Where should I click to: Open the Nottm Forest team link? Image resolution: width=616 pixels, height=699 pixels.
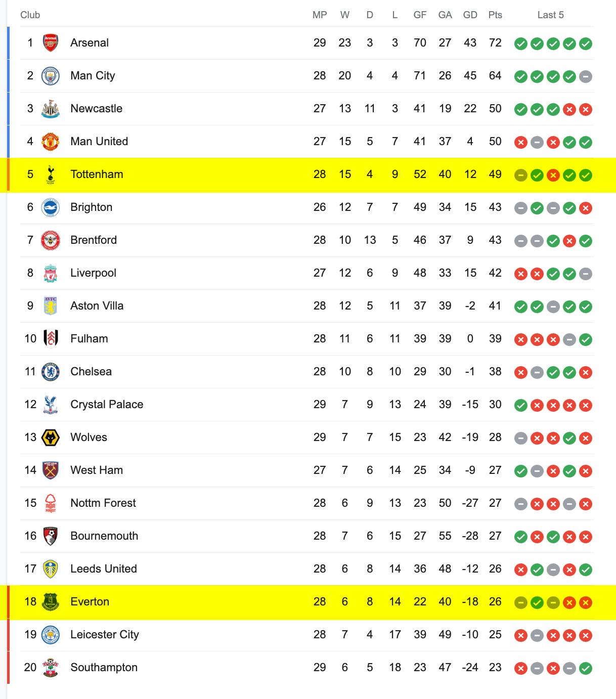pyautogui.click(x=103, y=503)
